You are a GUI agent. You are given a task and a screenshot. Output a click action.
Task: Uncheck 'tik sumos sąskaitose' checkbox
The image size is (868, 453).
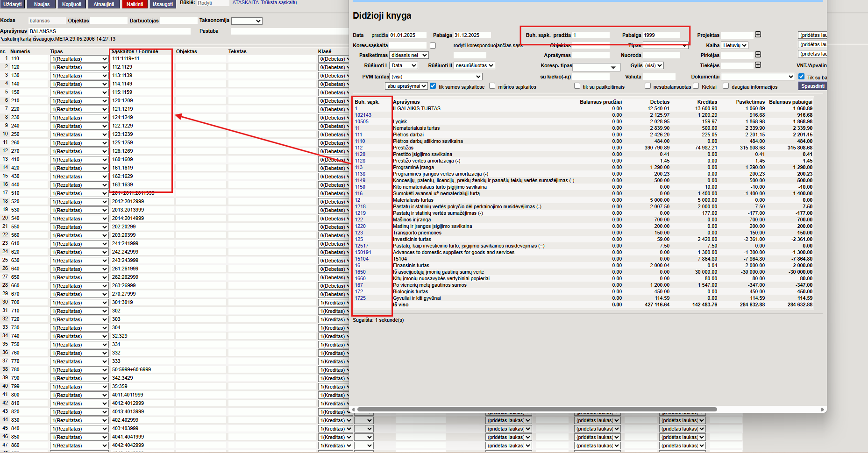click(x=433, y=86)
